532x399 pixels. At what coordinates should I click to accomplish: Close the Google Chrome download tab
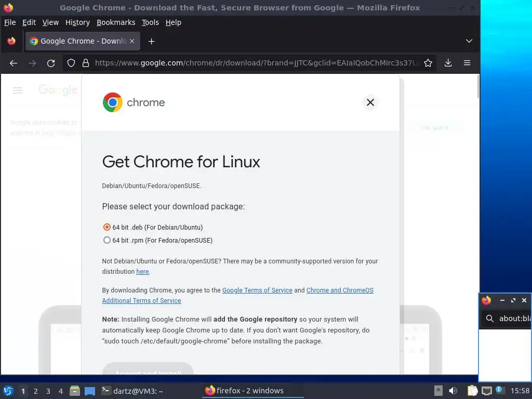click(132, 41)
